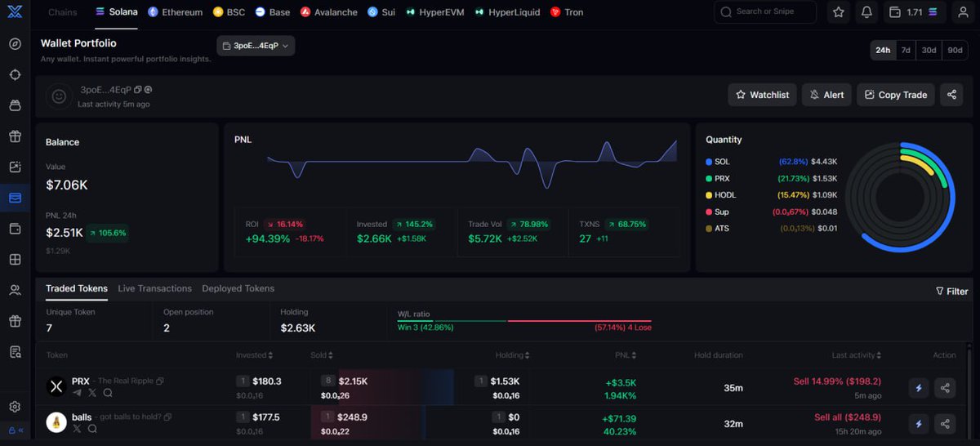Click the Copy Trade button
Screen dimensions: 980x446
896,95
